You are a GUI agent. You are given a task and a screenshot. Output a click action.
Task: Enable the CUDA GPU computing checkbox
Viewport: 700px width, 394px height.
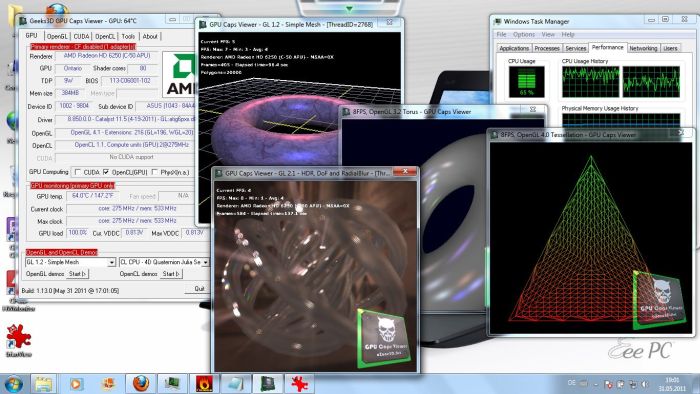78,172
